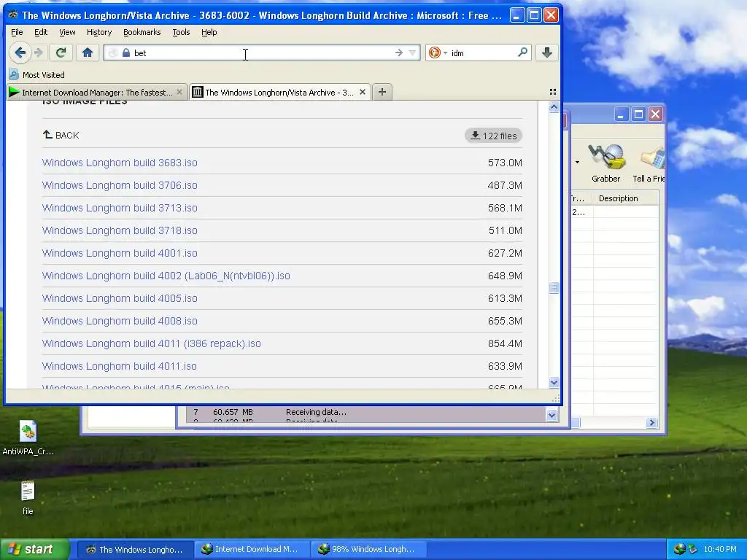Viewport: 747px width, 560px height.
Task: Open Windows Longhorn build 3713.iso link
Action: [120, 208]
